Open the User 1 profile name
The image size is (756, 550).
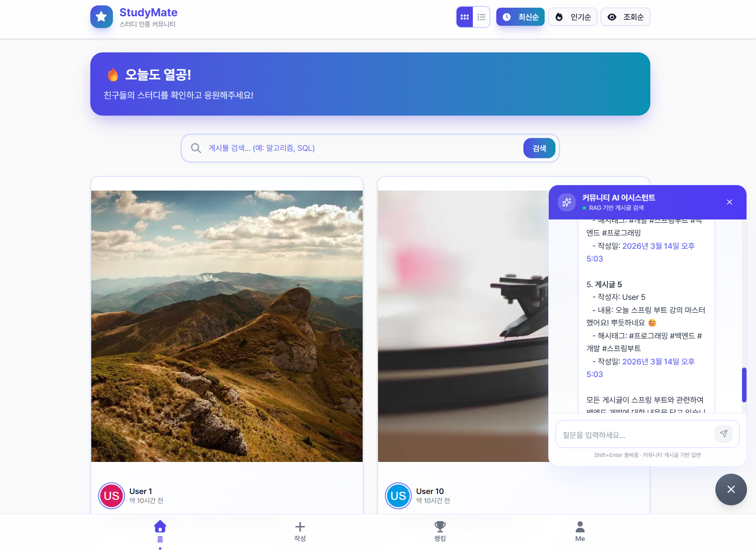[141, 491]
